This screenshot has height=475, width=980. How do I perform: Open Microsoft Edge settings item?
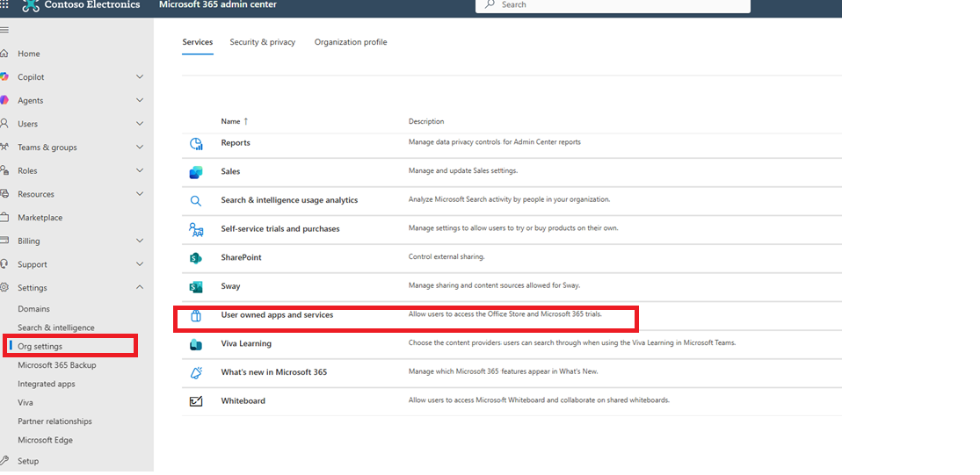click(45, 440)
